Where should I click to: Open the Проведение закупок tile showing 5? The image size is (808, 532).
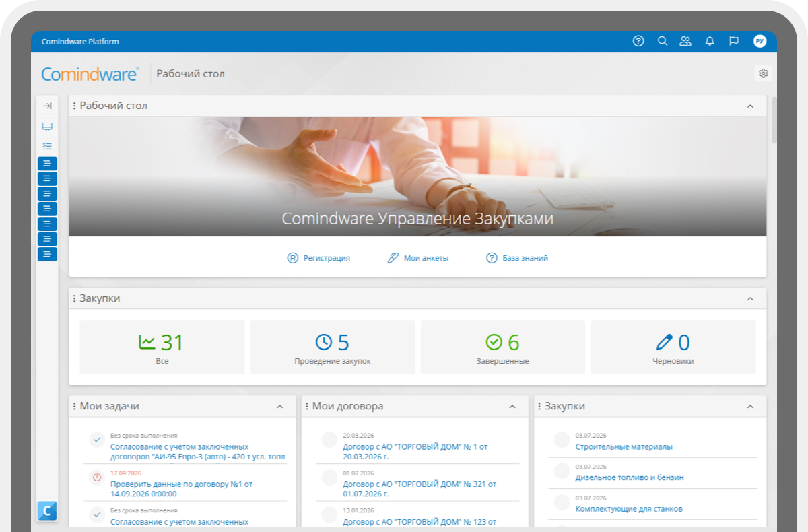[x=333, y=347]
